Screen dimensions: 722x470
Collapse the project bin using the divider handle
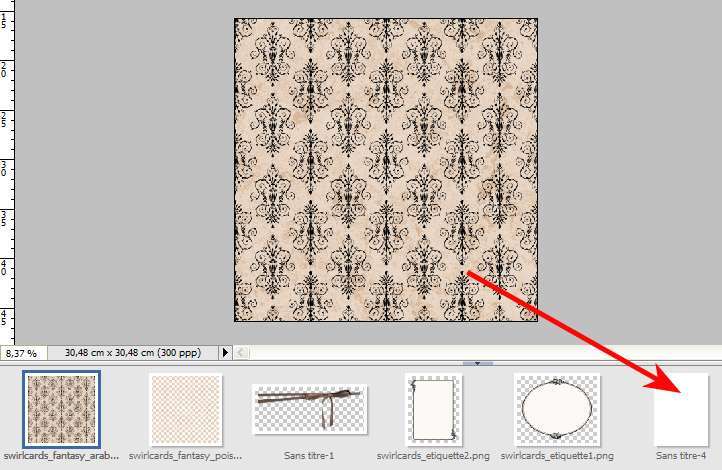pyautogui.click(x=477, y=364)
